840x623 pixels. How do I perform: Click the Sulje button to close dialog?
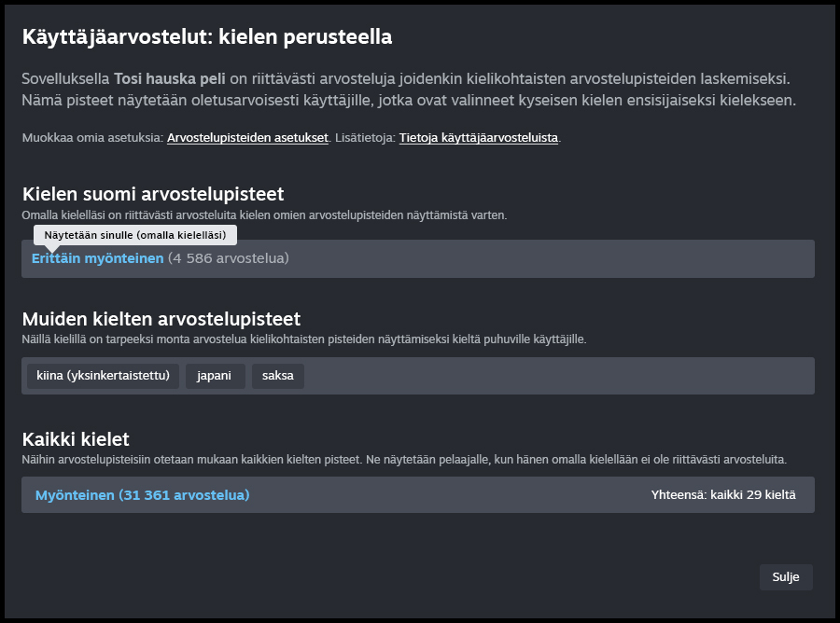pyautogui.click(x=785, y=577)
